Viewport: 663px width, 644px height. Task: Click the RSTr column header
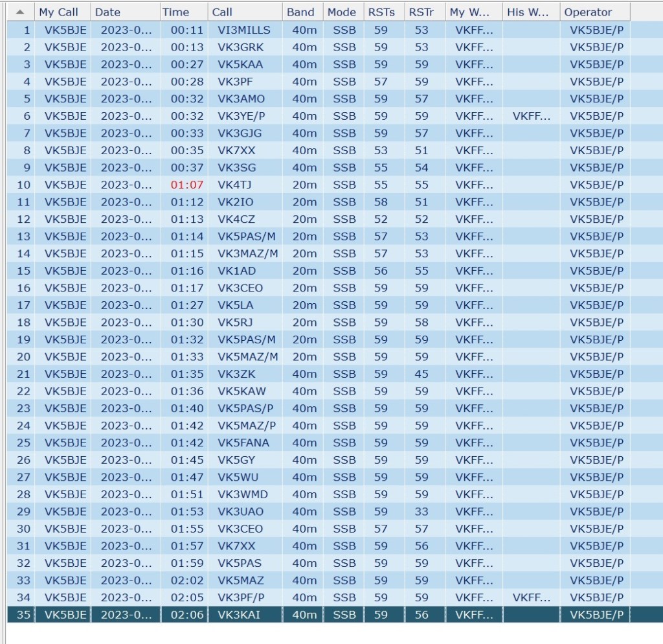click(421, 12)
